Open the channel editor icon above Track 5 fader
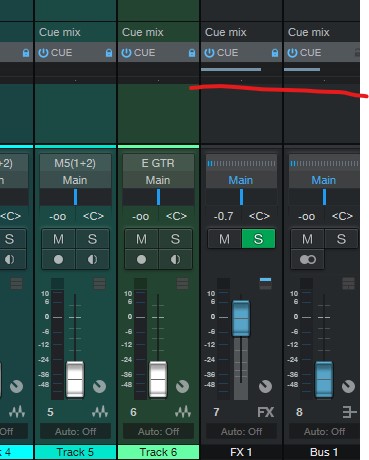369x460 pixels. tap(99, 284)
